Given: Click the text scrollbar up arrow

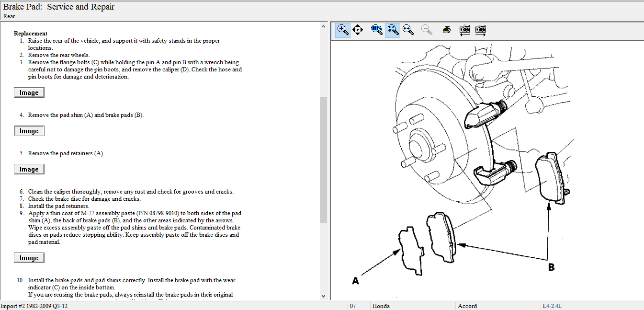Looking at the screenshot, I should [323, 27].
